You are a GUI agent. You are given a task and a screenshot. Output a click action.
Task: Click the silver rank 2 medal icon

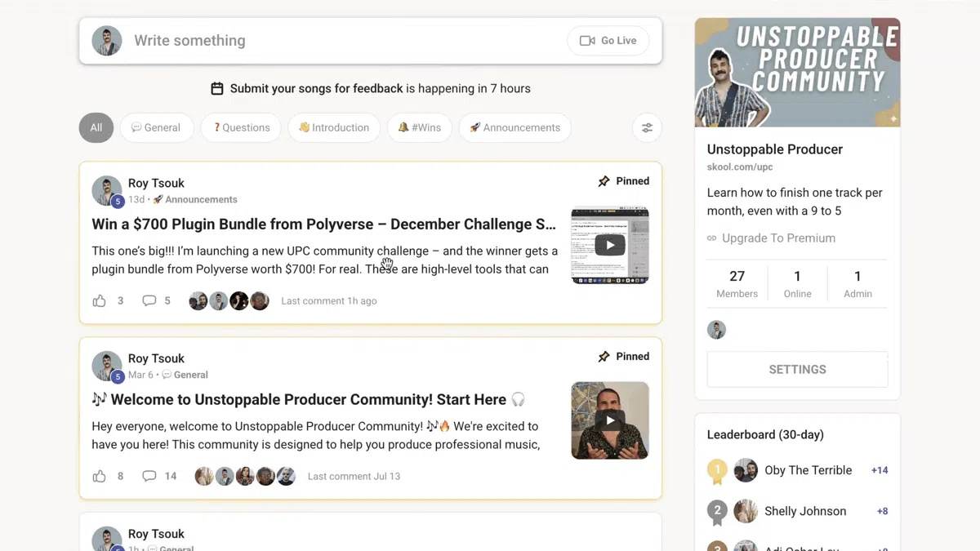pyautogui.click(x=717, y=512)
